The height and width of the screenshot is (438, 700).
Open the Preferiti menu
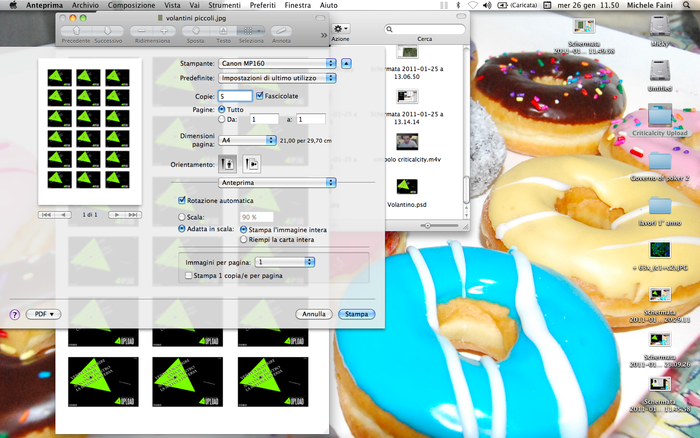tap(262, 5)
